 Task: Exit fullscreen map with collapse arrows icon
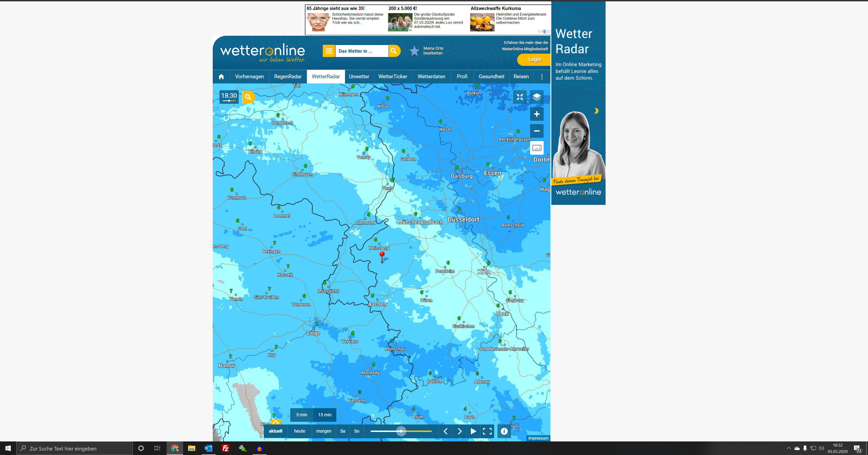[520, 97]
